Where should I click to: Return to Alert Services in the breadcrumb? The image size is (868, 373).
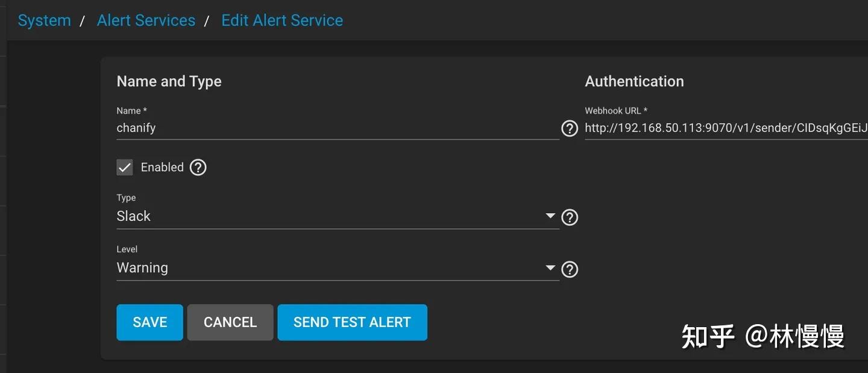pyautogui.click(x=146, y=21)
